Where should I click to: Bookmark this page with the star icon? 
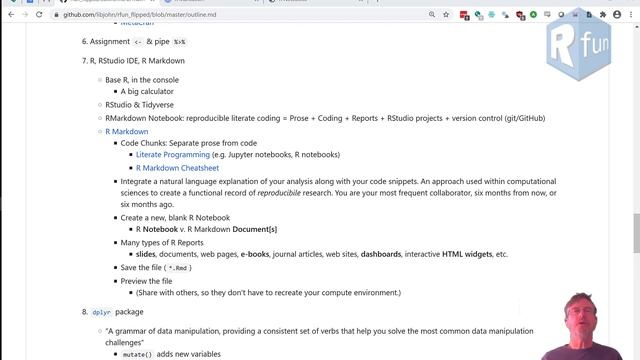pyautogui.click(x=446, y=15)
